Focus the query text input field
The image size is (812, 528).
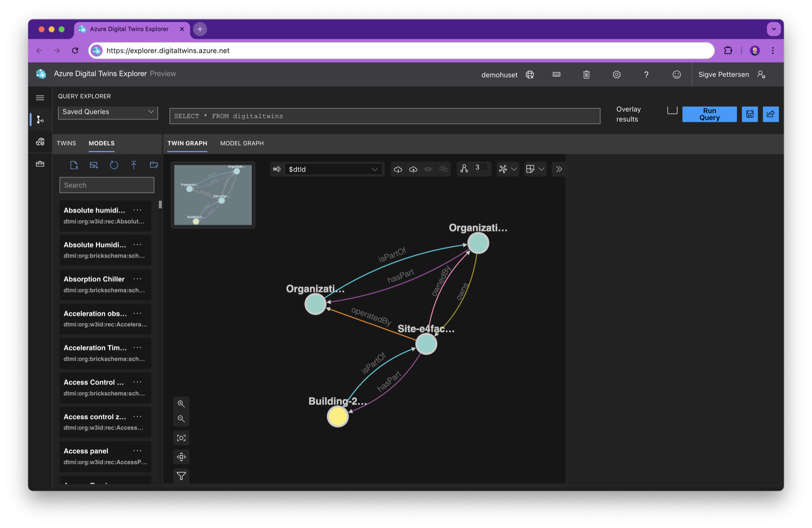pos(385,116)
